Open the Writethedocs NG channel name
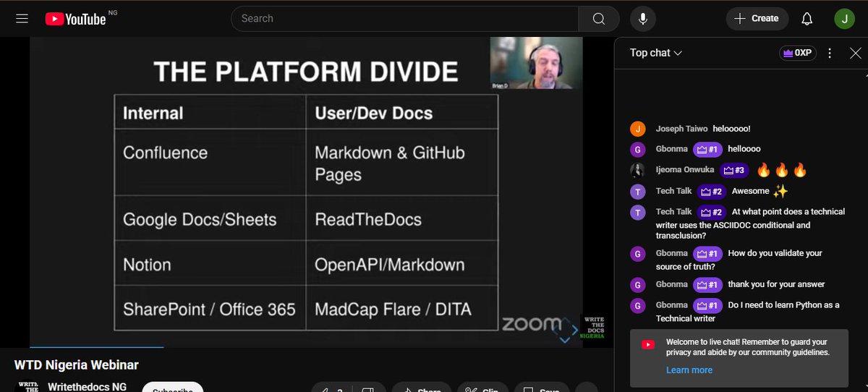The width and height of the screenshot is (868, 392). point(87,387)
